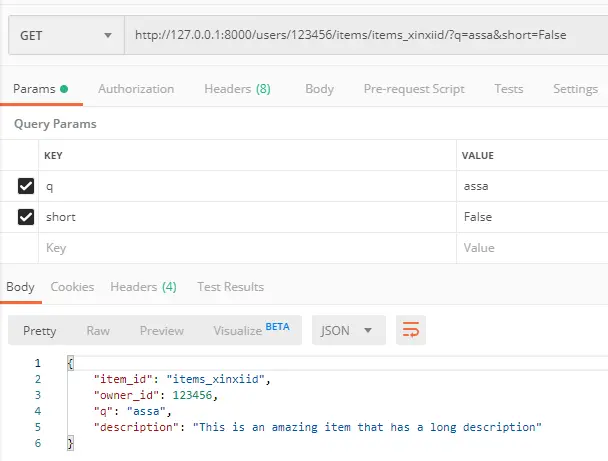The height and width of the screenshot is (461, 608).
Task: Switch to the Authorization tab
Action: click(136, 89)
